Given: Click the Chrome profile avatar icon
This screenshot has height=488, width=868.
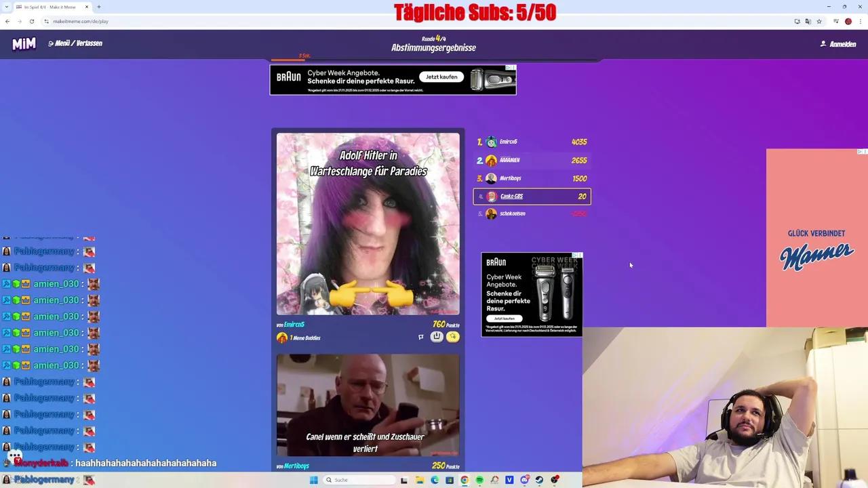Looking at the screenshot, I should (x=848, y=21).
